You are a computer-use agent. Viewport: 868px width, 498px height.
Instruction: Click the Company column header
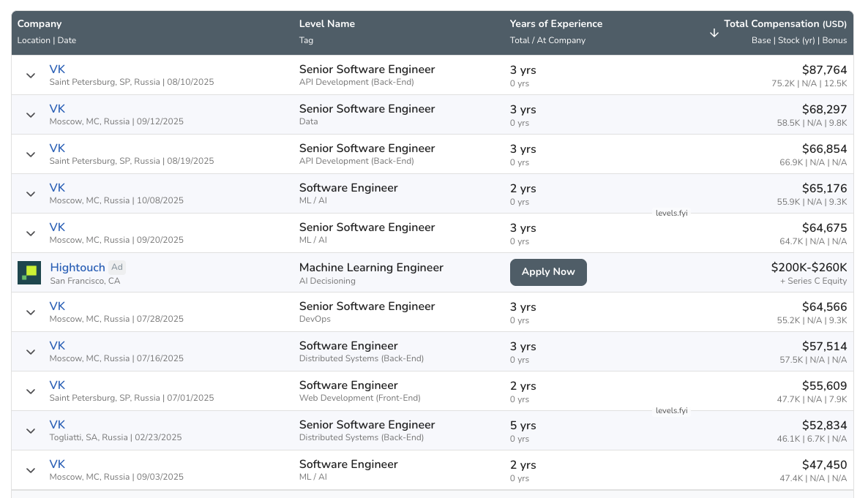(40, 24)
